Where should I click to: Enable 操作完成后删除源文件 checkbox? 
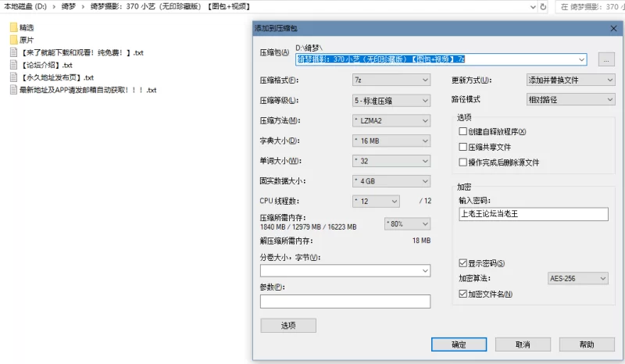pyautogui.click(x=462, y=162)
